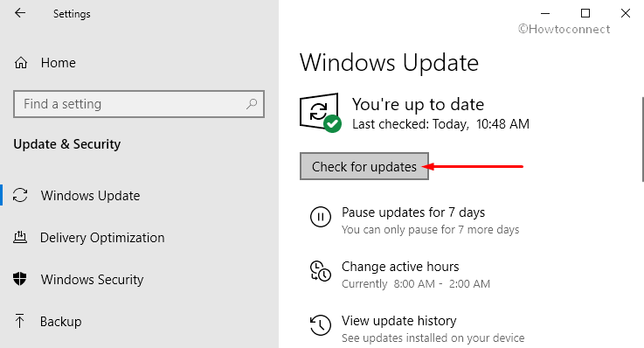644x348 pixels.
Task: Focus the Find a setting field
Action: tap(139, 104)
